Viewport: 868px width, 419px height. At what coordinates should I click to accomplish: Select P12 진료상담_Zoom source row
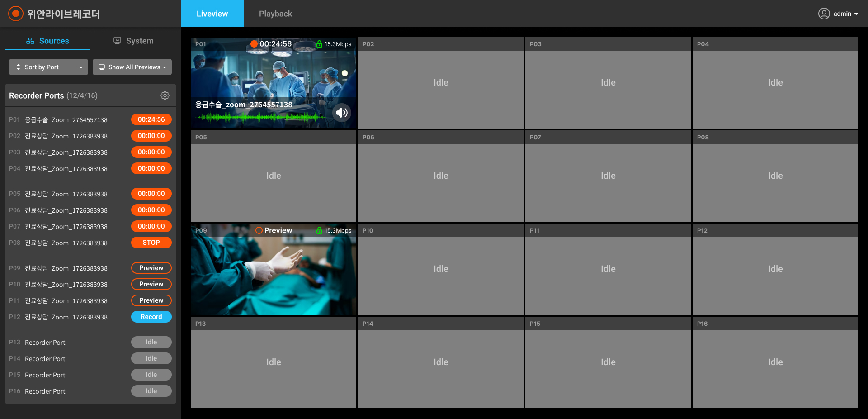pyautogui.click(x=90, y=317)
